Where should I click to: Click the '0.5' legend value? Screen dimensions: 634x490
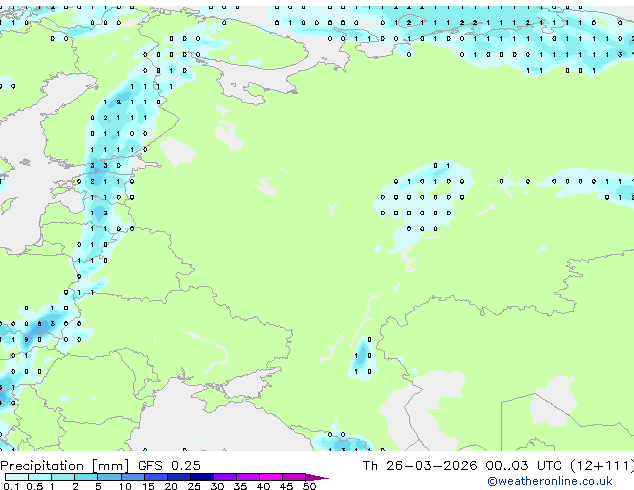pyautogui.click(x=34, y=486)
